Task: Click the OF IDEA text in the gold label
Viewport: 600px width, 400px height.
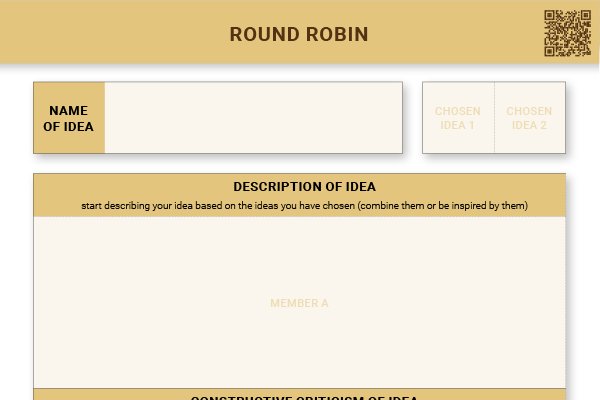Action: [68, 127]
